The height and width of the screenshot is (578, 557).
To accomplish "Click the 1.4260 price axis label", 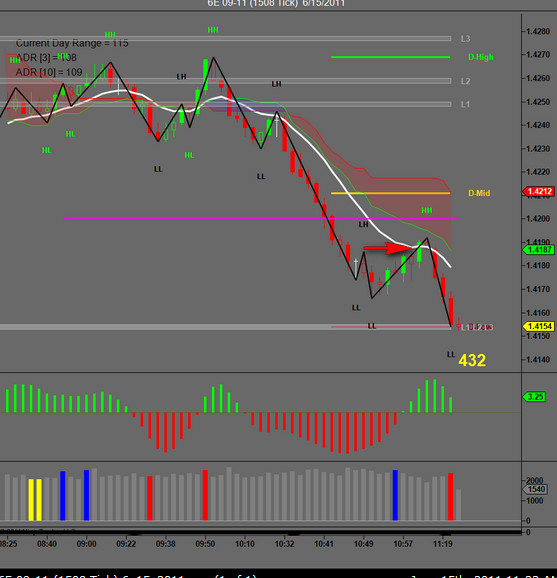I will 538,78.
